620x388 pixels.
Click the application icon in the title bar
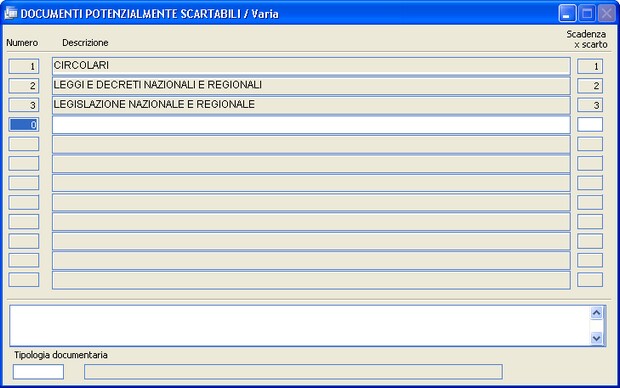point(11,13)
